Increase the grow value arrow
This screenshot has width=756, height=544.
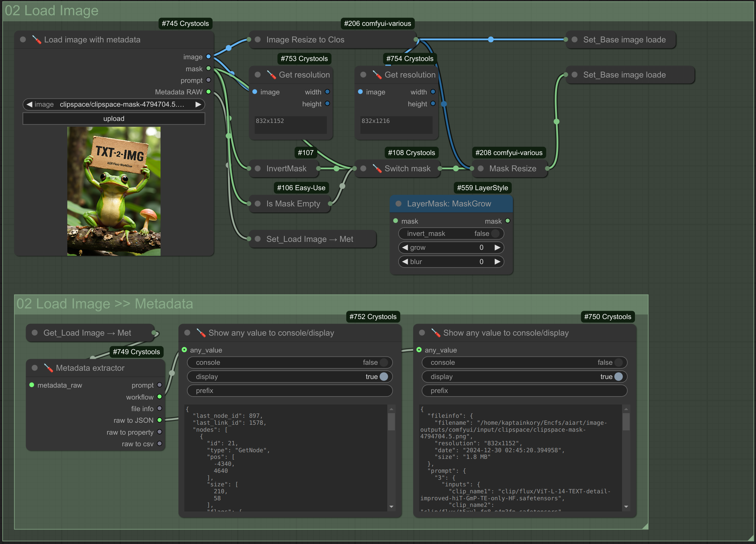click(x=497, y=247)
